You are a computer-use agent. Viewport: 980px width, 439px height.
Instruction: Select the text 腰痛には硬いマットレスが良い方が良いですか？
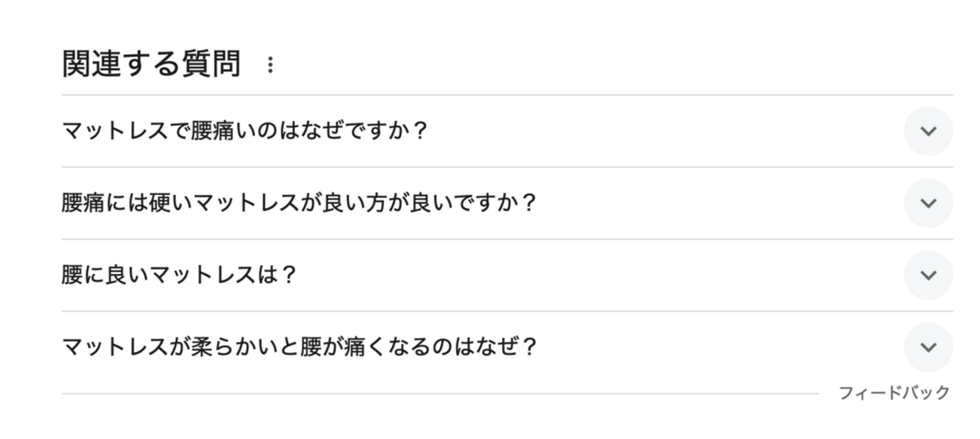(x=299, y=203)
